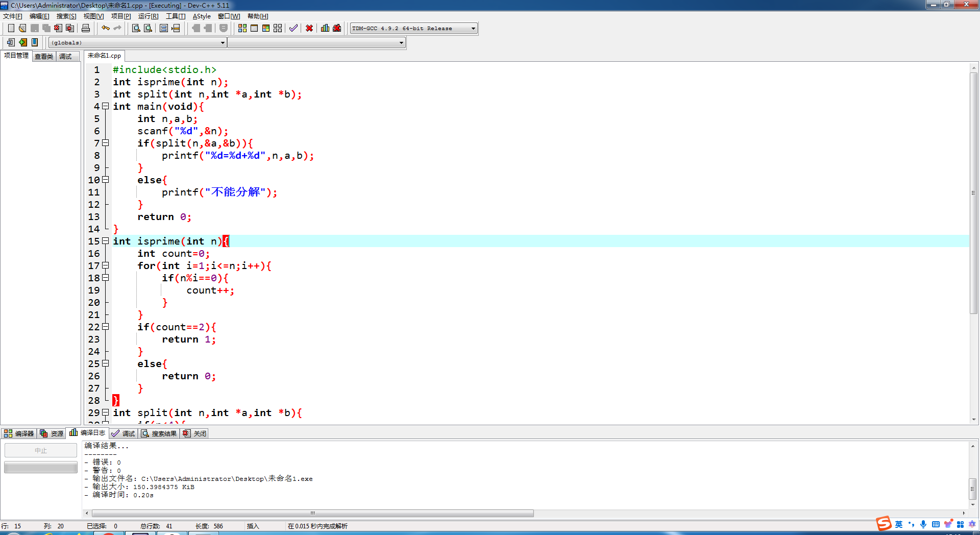Click the Rebuild All icon
The width and height of the screenshot is (980, 535).
278,28
